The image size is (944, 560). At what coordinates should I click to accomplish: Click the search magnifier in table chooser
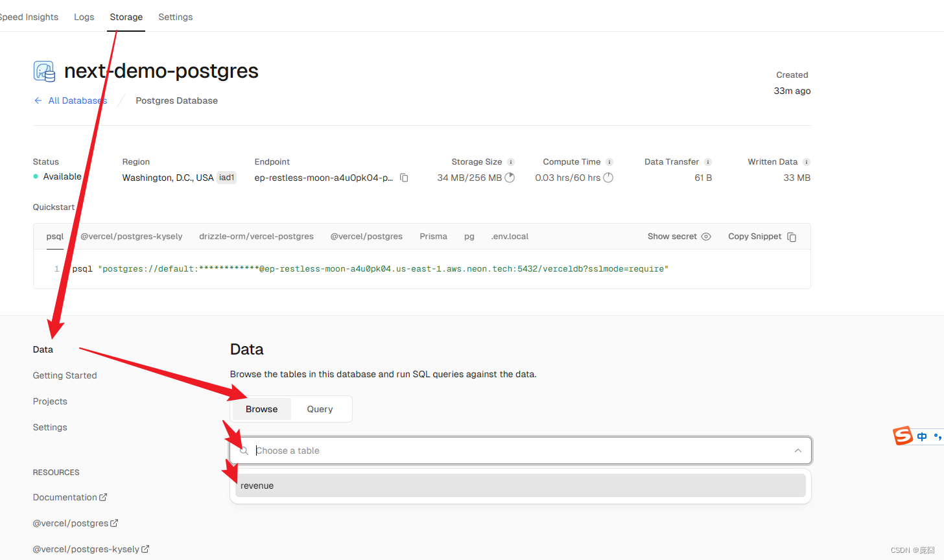click(244, 450)
